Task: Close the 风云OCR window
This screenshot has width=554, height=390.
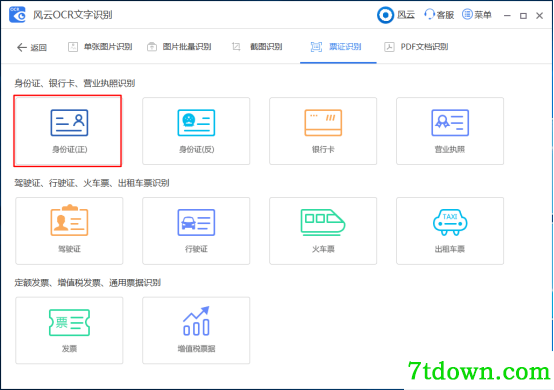Action: (540, 16)
